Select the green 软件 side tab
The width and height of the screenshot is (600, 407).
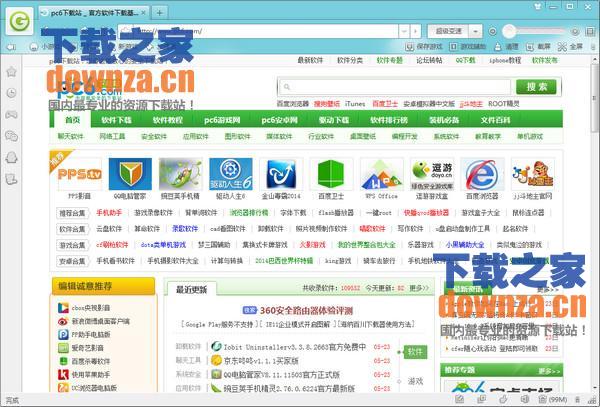tap(415, 352)
